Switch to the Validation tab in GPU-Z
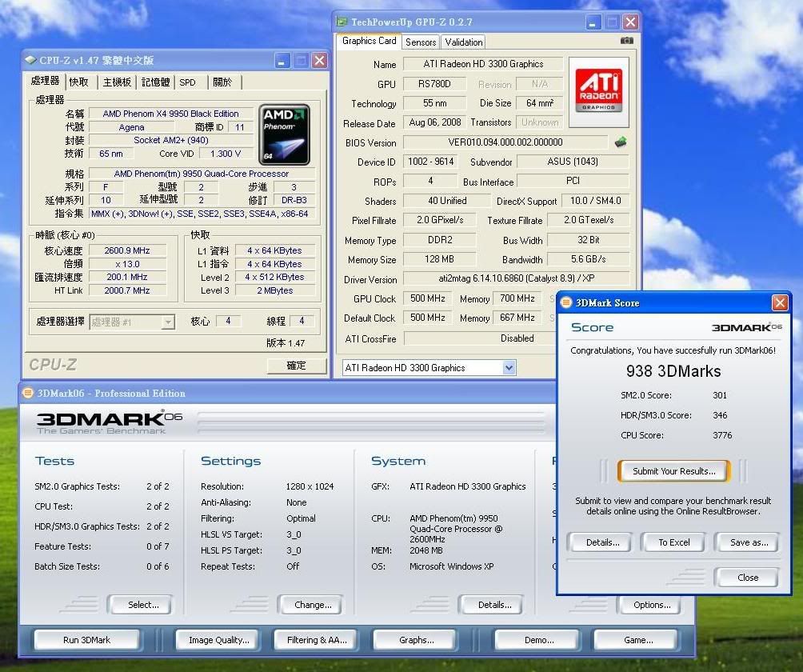This screenshot has width=803, height=672. (x=463, y=42)
